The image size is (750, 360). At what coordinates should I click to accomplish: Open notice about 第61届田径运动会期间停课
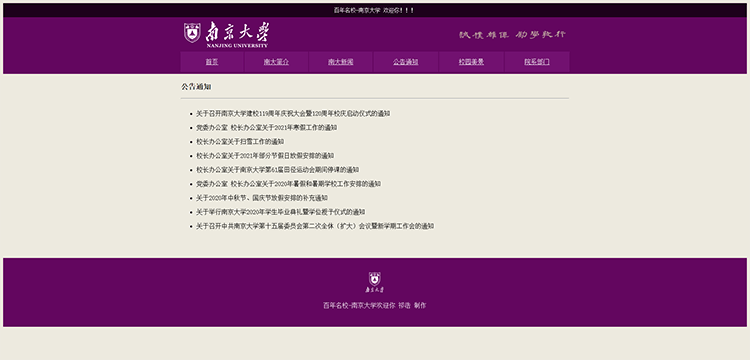pos(277,170)
